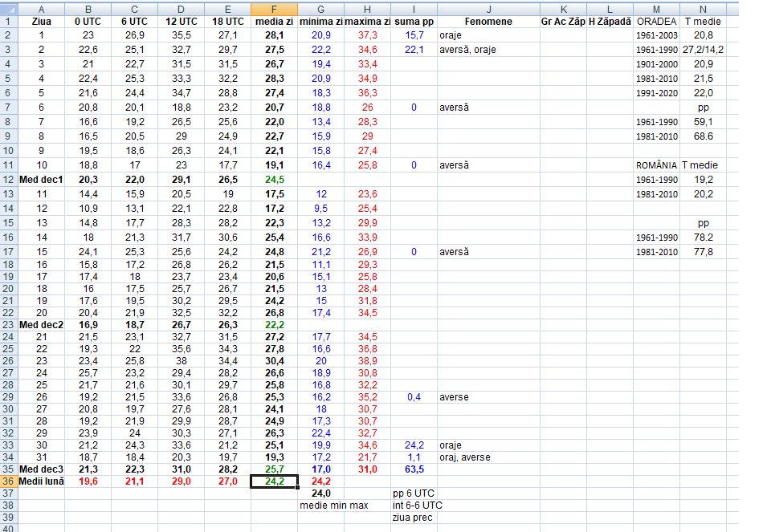The width and height of the screenshot is (771, 532).
Task: Click the 'aversă, oraje' cell
Action: [x=488, y=50]
